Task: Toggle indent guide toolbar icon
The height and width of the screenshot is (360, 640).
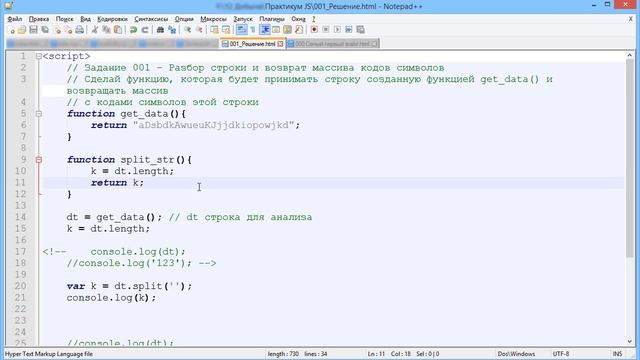Action: pyautogui.click(x=264, y=30)
